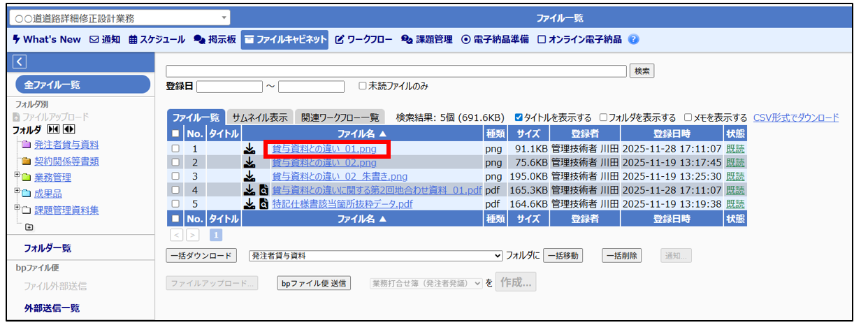
Task: Check the 未読ファイルのみ checkbox
Action: [362, 87]
